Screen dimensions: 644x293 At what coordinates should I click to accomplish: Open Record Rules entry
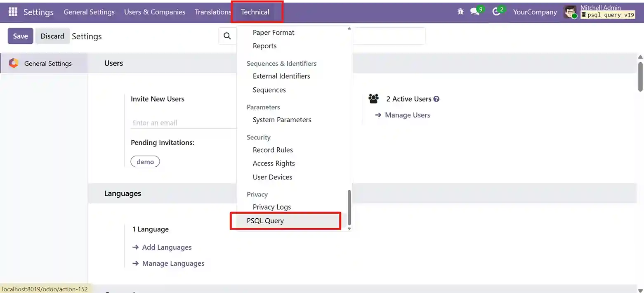273,150
